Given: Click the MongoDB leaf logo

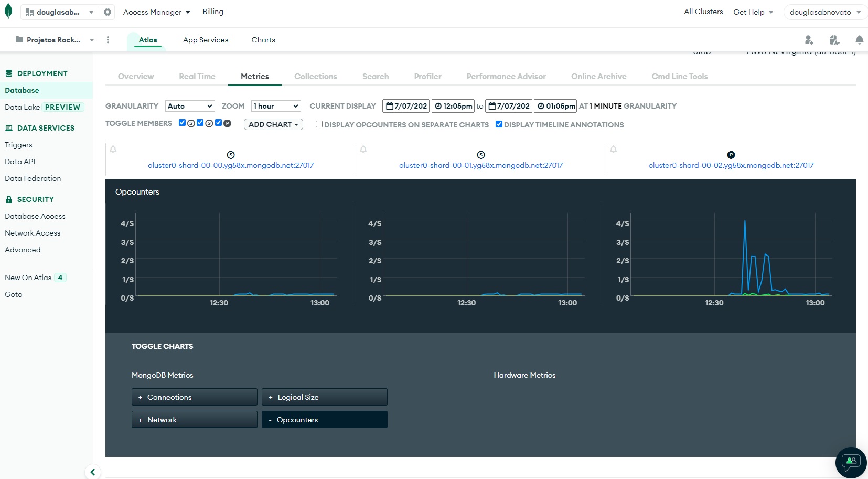Looking at the screenshot, I should coord(8,12).
